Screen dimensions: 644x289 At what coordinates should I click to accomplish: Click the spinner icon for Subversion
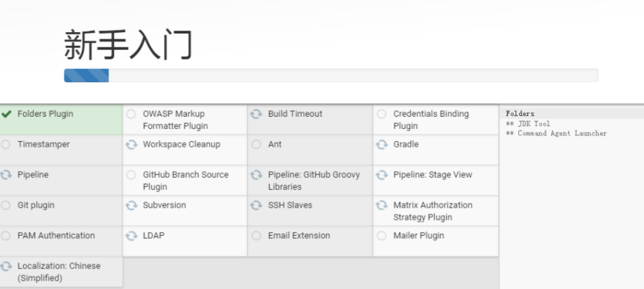pyautogui.click(x=131, y=205)
